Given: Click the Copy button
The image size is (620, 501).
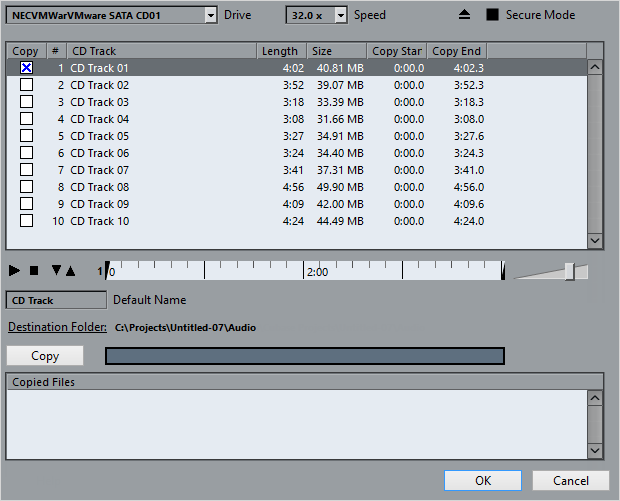Looking at the screenshot, I should pyautogui.click(x=45, y=356).
